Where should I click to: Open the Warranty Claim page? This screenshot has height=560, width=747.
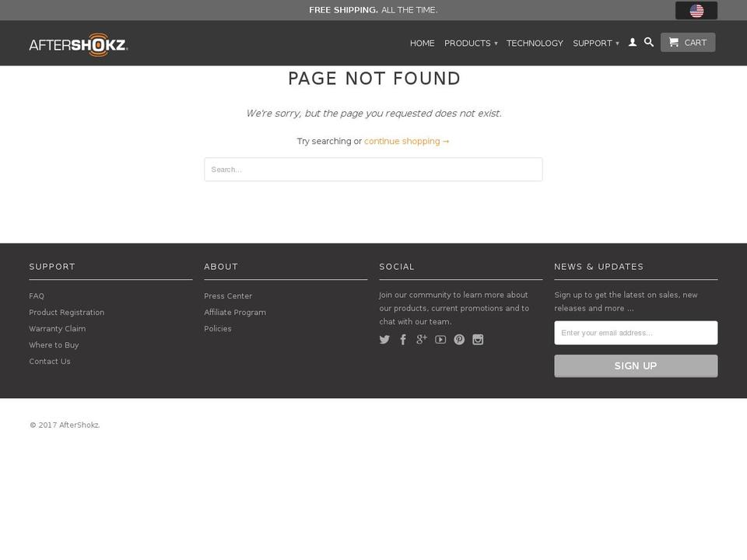[58, 328]
